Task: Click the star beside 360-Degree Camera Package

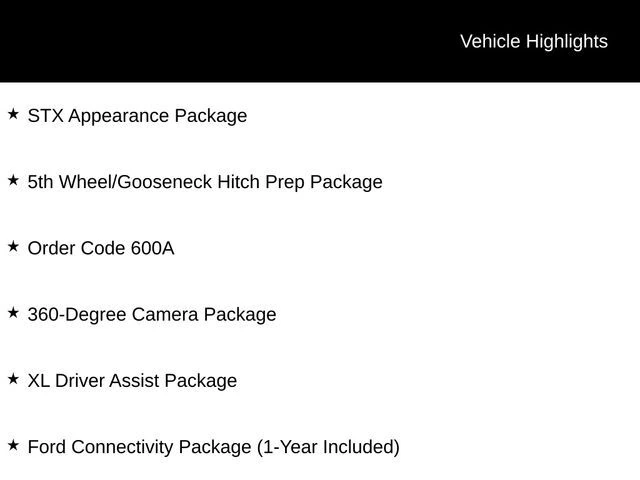Action: (13, 313)
